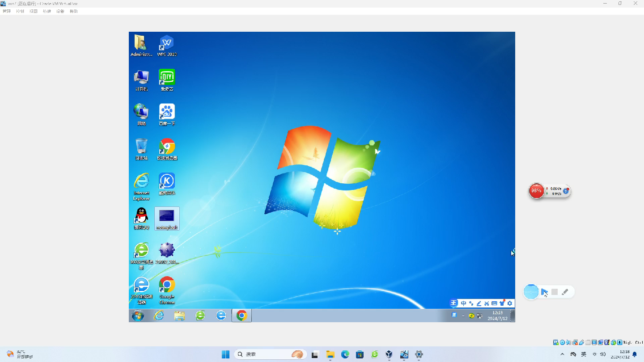644x362 pixels.
Task: Select the Google Chrome desktop shortcut
Action: point(167,290)
